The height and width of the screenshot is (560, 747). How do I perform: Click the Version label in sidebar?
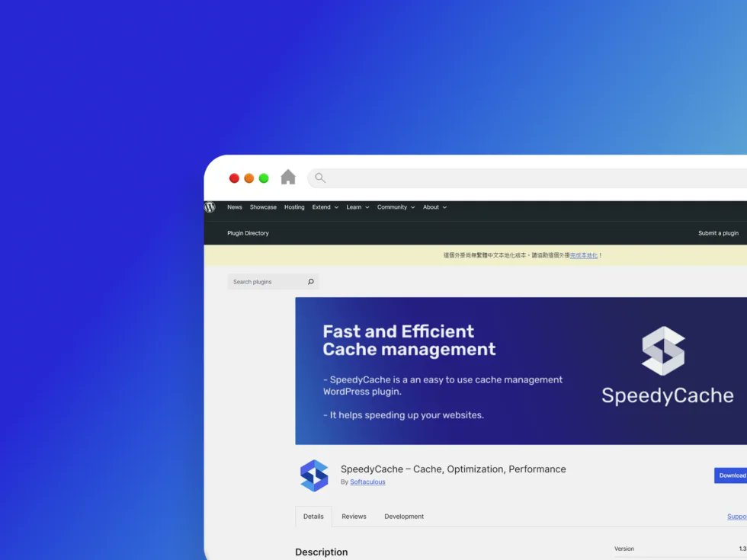[624, 549]
